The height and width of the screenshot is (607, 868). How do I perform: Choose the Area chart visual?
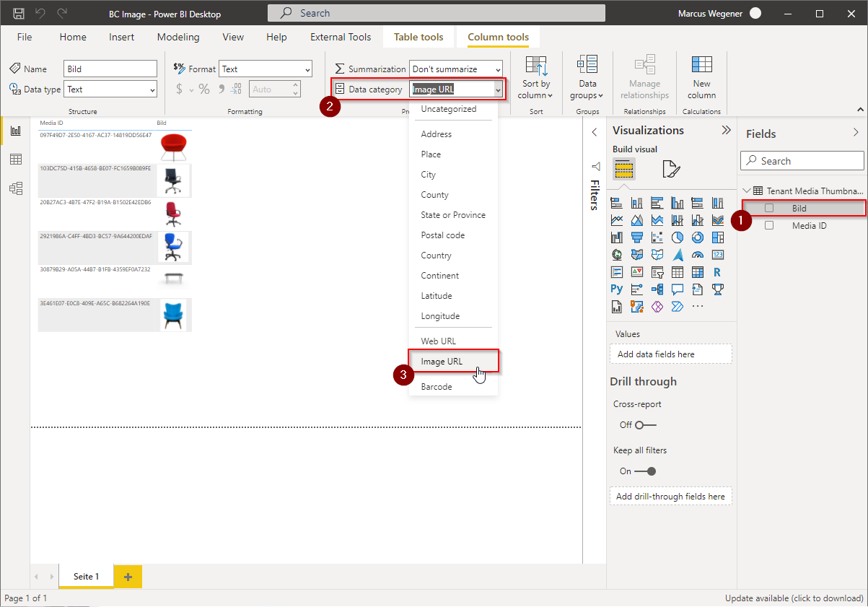[637, 220]
